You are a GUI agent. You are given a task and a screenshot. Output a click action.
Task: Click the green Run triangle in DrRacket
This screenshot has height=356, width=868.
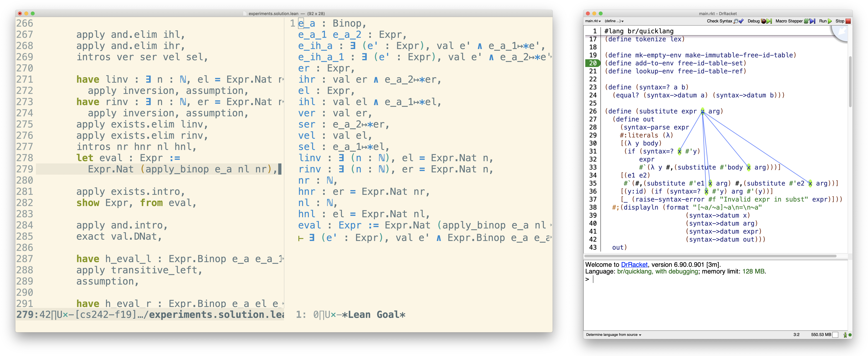[x=830, y=21]
